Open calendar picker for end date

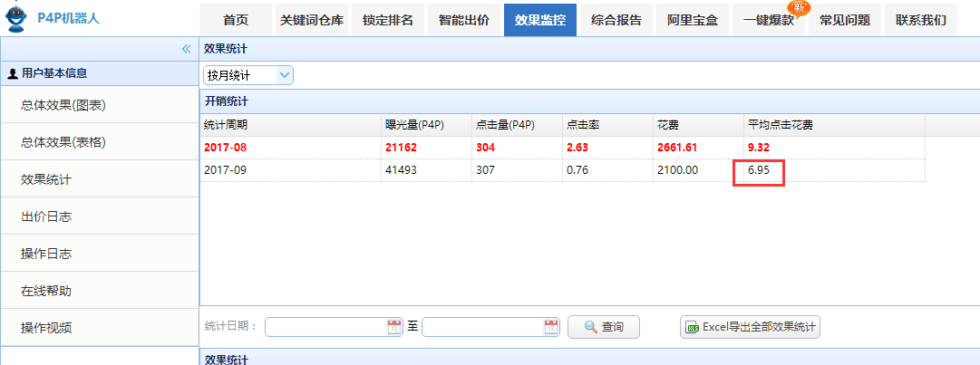551,326
